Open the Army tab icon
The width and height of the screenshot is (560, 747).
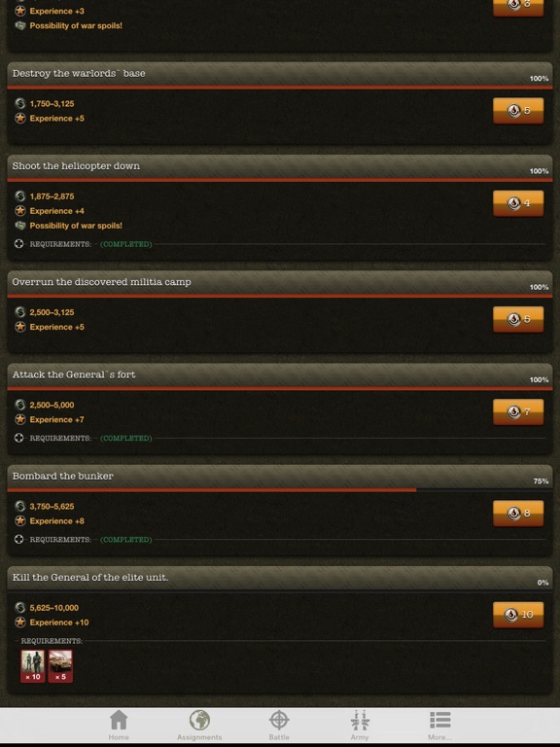[x=360, y=720]
